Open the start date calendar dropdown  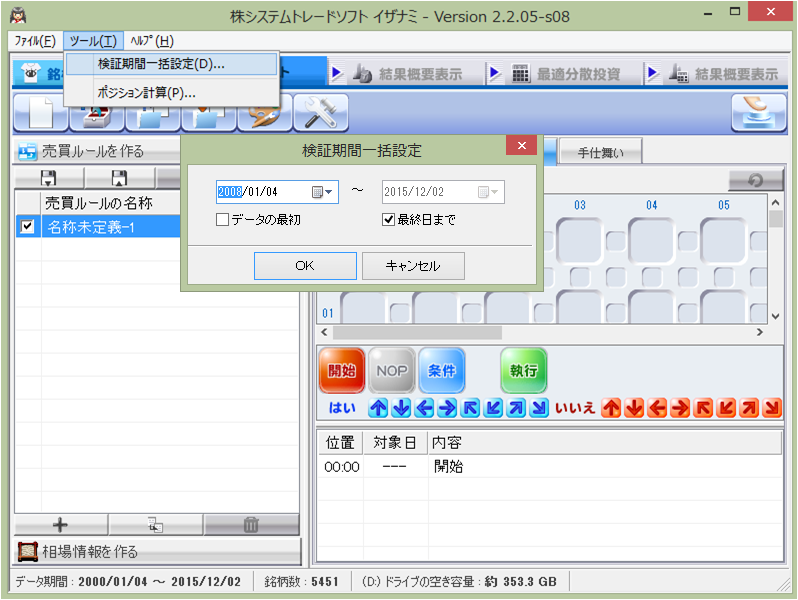pyautogui.click(x=322, y=192)
